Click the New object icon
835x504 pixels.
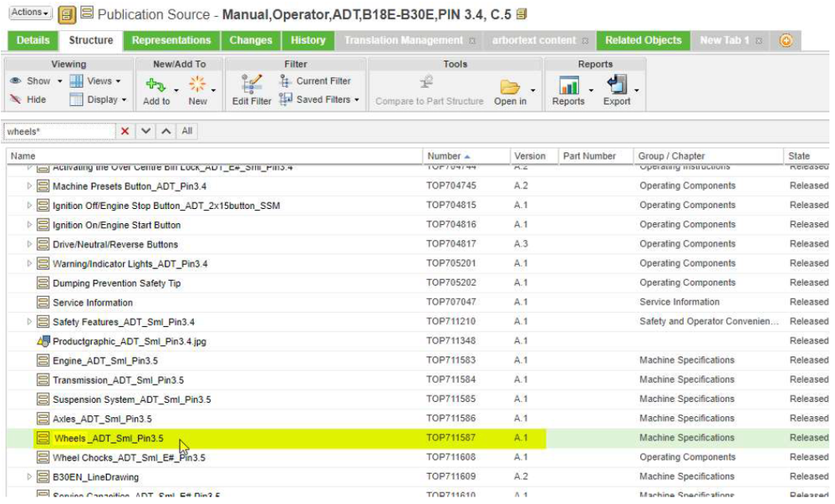point(197,84)
